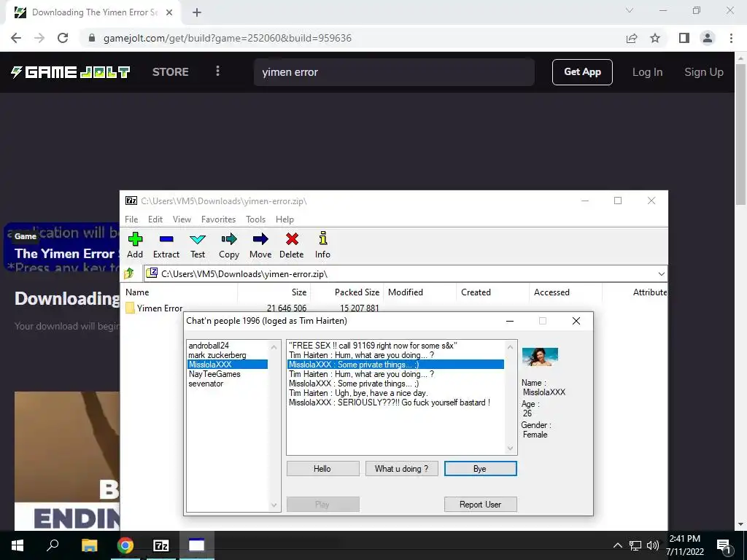The width and height of the screenshot is (747, 560).
Task: Open Chrome's tab search dropdown arrow
Action: point(630,10)
